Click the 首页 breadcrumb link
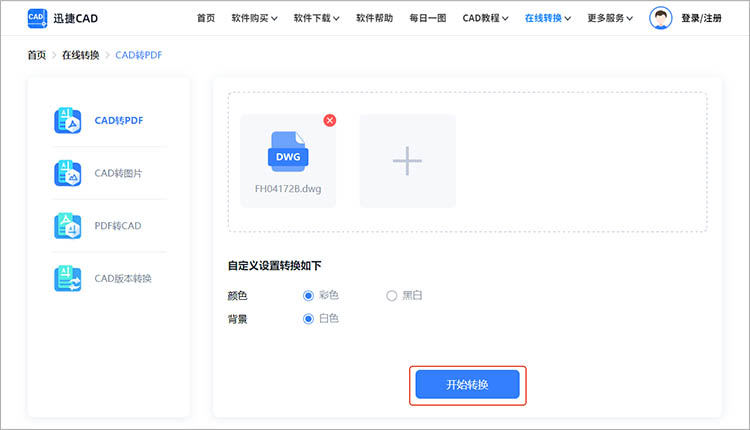 [x=37, y=55]
